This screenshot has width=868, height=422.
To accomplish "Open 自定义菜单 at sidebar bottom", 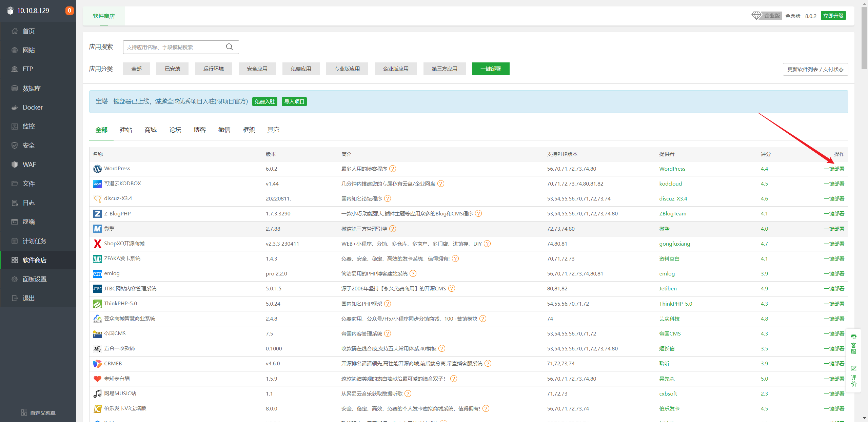I will [38, 413].
